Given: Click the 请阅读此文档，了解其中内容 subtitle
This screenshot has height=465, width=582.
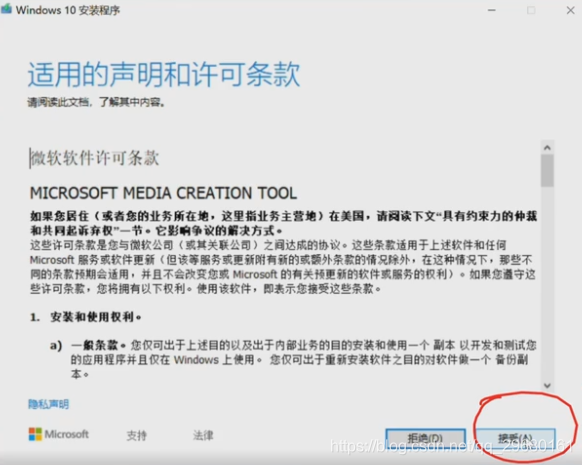Looking at the screenshot, I should [x=96, y=102].
